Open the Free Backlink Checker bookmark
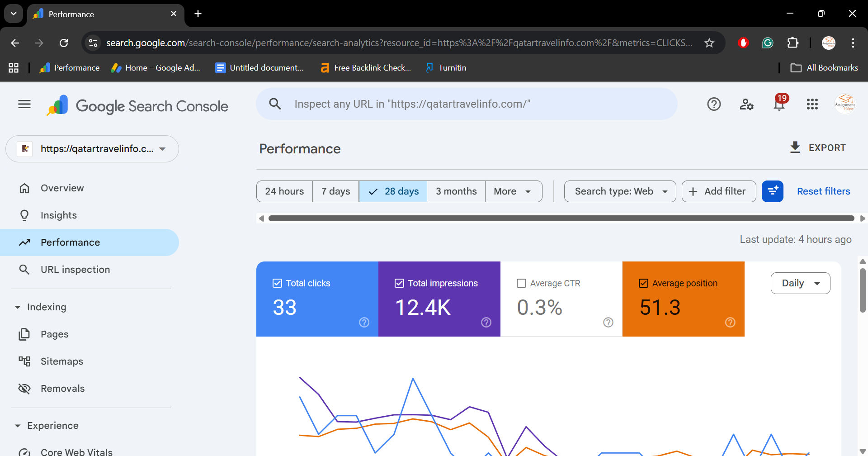This screenshot has width=868, height=456. [366, 68]
